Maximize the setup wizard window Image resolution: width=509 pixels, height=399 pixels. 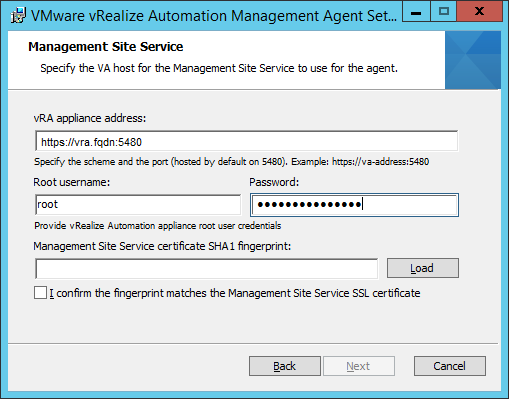tap(444, 12)
